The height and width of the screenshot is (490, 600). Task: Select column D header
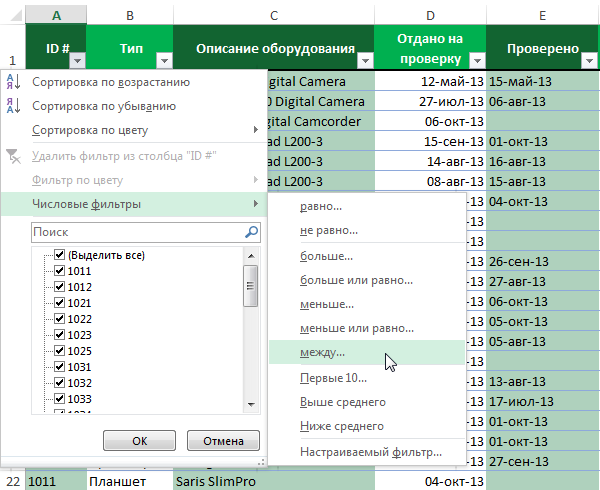pos(430,15)
